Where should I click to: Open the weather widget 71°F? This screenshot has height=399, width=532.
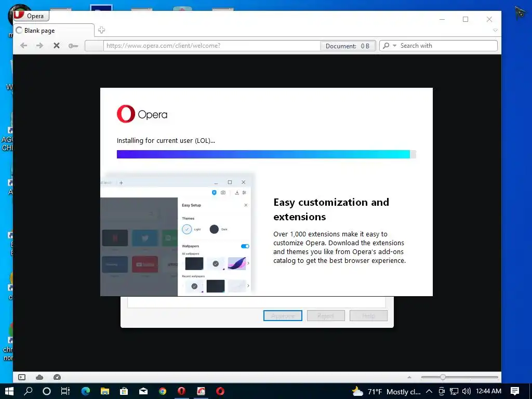point(386,392)
